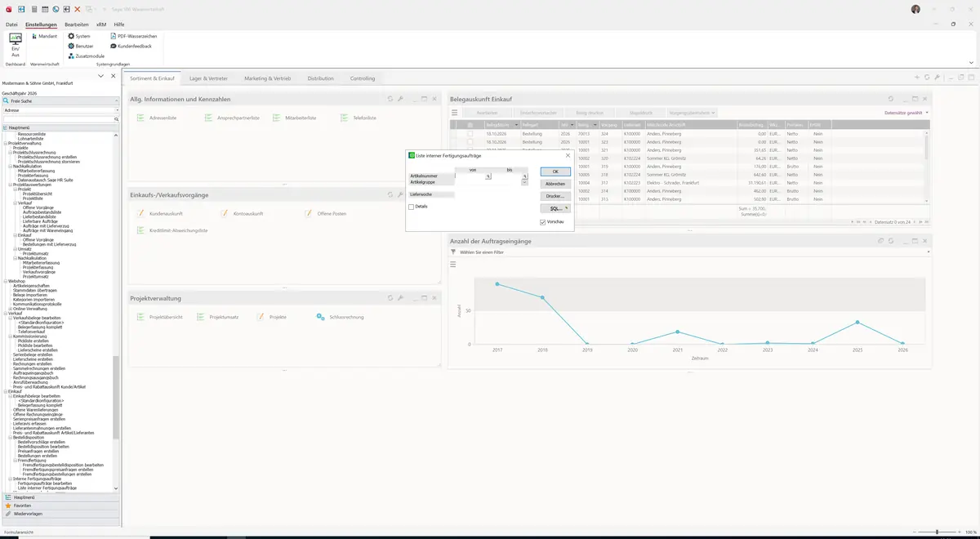This screenshot has height=539, width=980.
Task: Toggle the Dashboard Ein/Aus ribbon icon
Action: (x=15, y=44)
